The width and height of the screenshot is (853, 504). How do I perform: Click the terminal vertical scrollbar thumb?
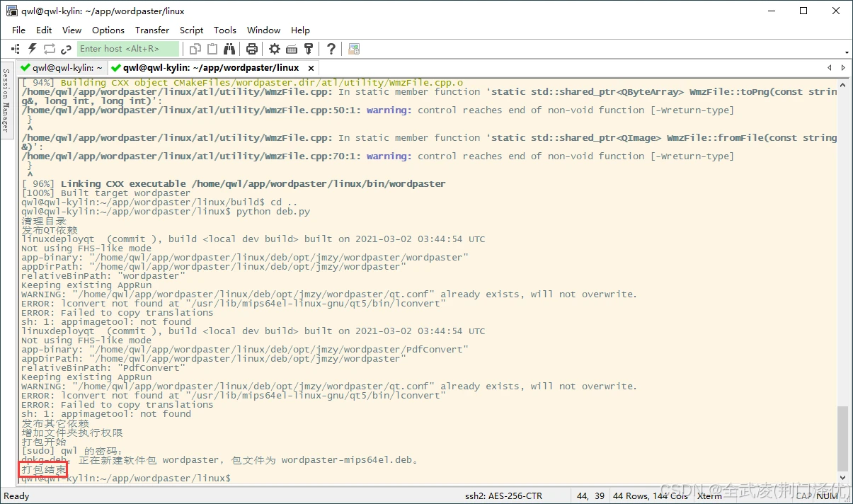(x=842, y=437)
